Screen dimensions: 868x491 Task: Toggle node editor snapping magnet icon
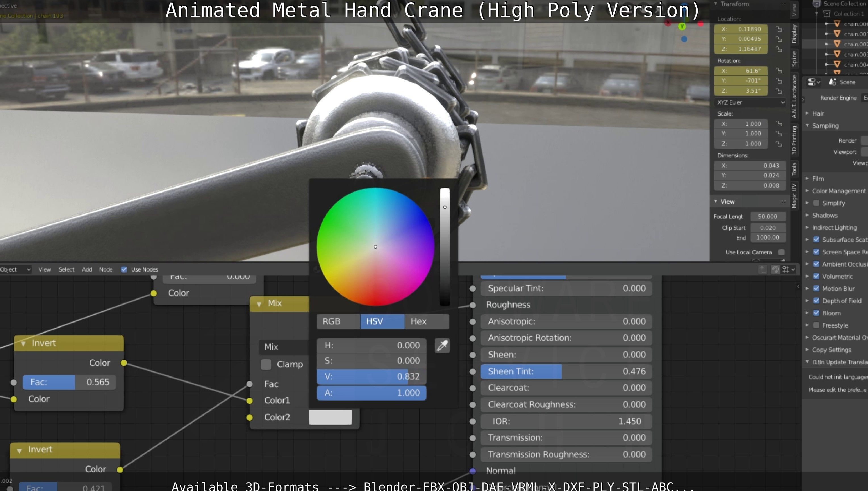775,269
